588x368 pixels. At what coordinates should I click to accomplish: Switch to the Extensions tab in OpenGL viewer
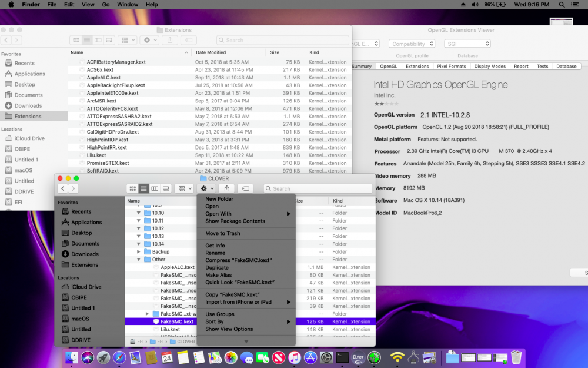(417, 66)
